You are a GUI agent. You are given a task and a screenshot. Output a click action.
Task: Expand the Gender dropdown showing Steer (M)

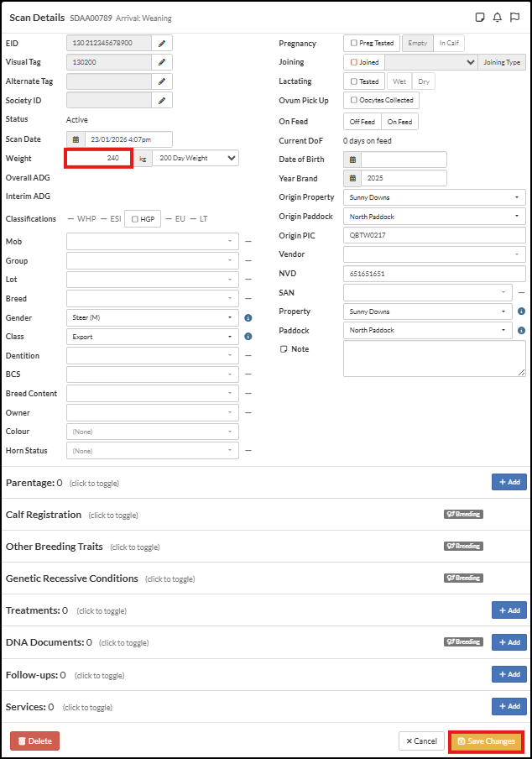tap(152, 318)
